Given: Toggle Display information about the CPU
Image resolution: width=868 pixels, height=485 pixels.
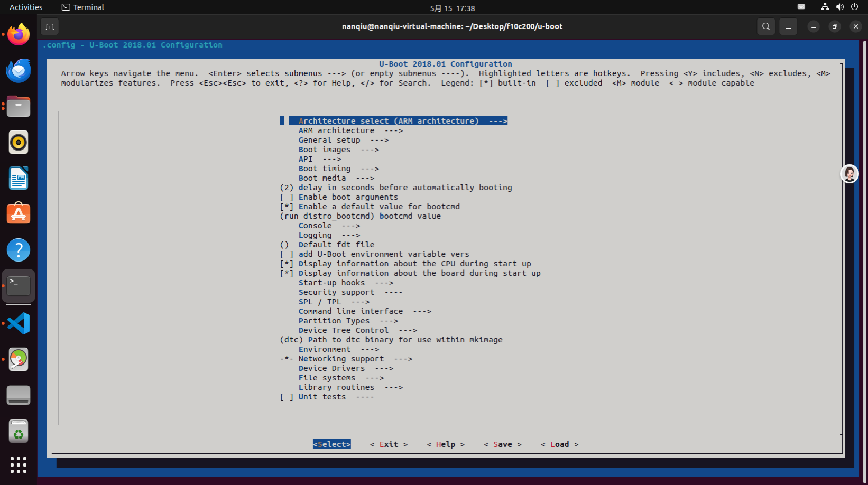Looking at the screenshot, I should tap(405, 264).
